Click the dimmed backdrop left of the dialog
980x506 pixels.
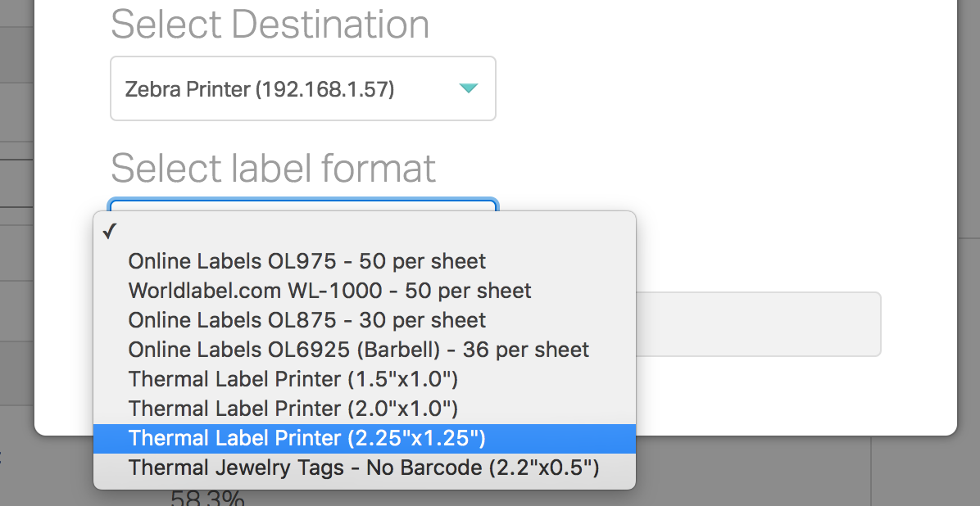16,246
